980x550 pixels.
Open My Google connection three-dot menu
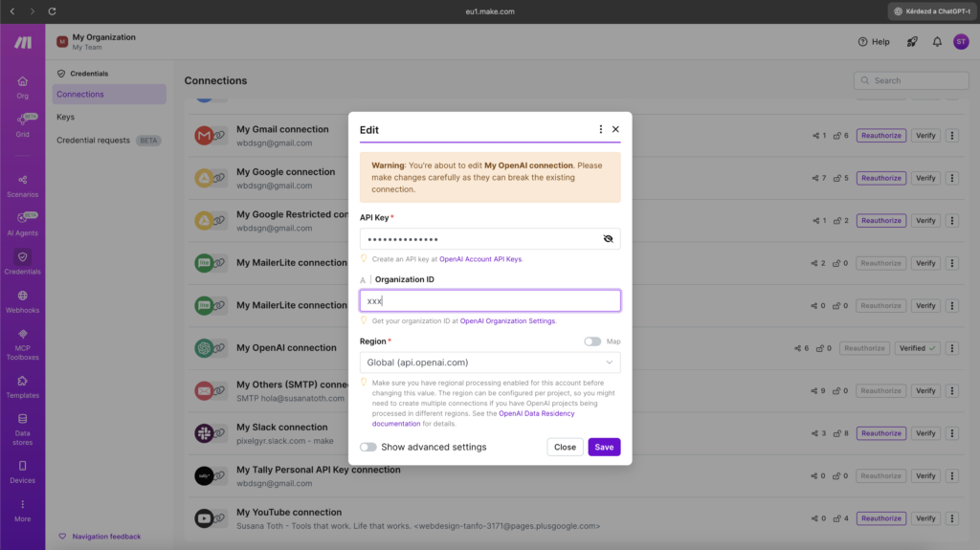pos(952,178)
